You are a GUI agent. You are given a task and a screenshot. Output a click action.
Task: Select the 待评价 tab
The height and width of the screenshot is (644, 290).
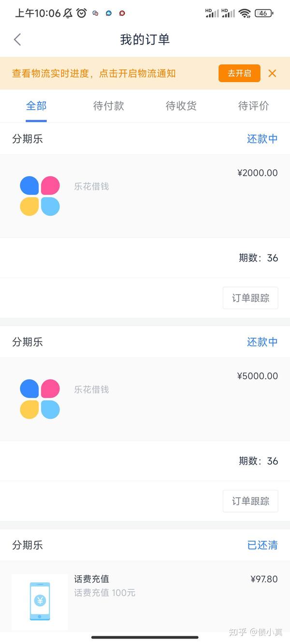pos(254,106)
